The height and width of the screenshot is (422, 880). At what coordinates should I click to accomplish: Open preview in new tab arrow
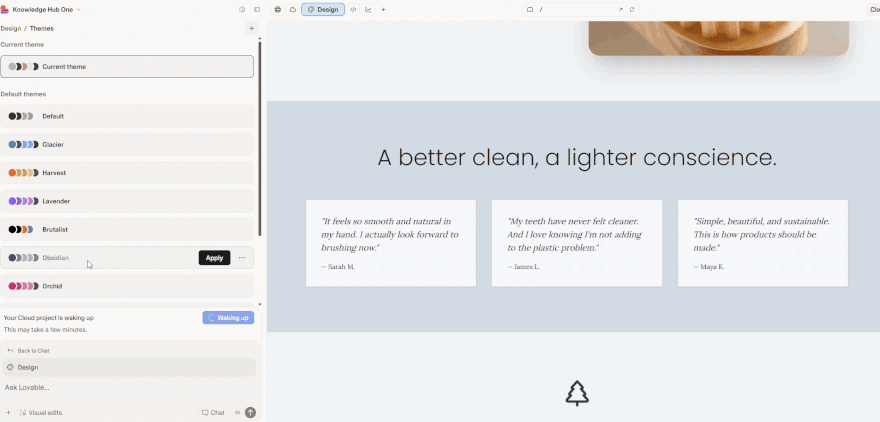click(620, 9)
